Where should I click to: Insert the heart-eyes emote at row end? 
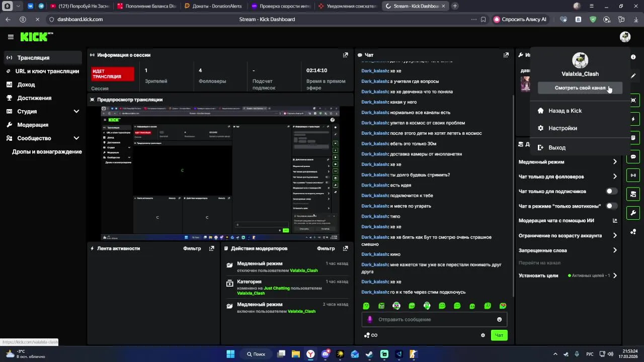coord(503,306)
